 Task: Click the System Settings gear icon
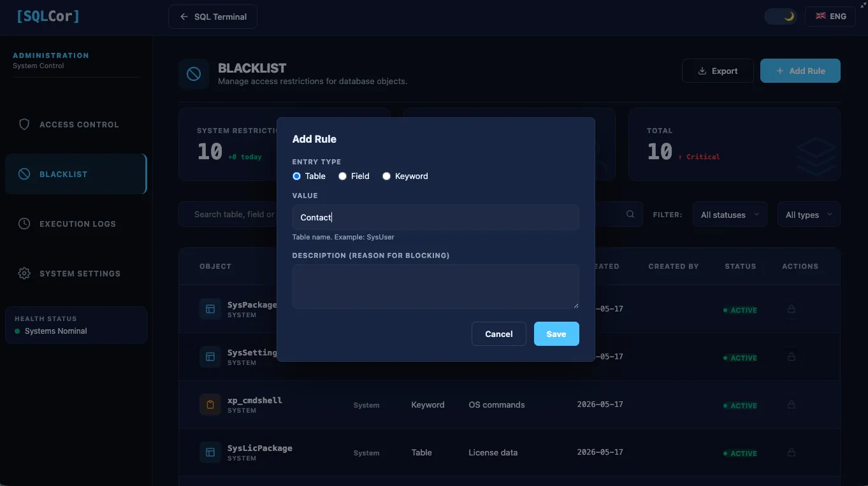click(24, 273)
